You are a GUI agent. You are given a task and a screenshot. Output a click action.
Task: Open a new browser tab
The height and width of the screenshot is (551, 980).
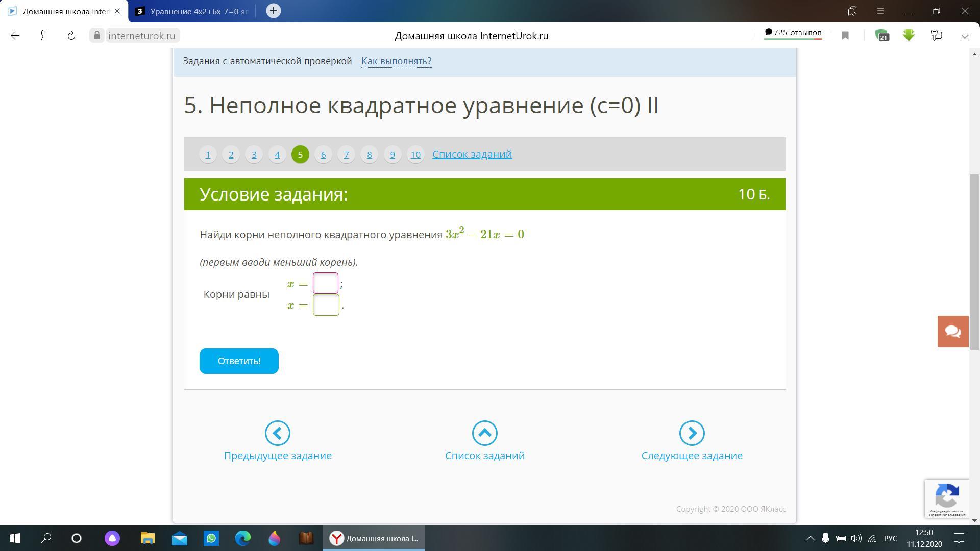(273, 11)
